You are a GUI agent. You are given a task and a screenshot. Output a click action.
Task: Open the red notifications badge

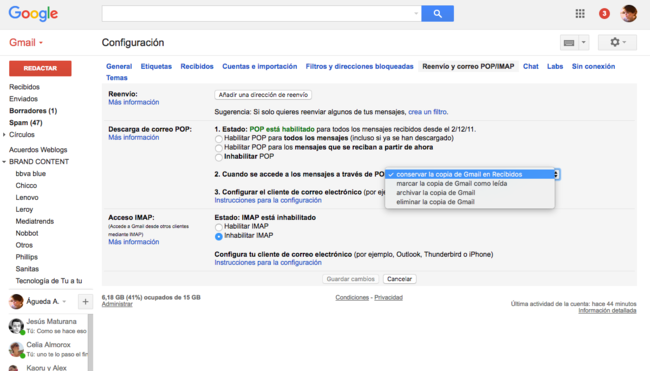604,14
